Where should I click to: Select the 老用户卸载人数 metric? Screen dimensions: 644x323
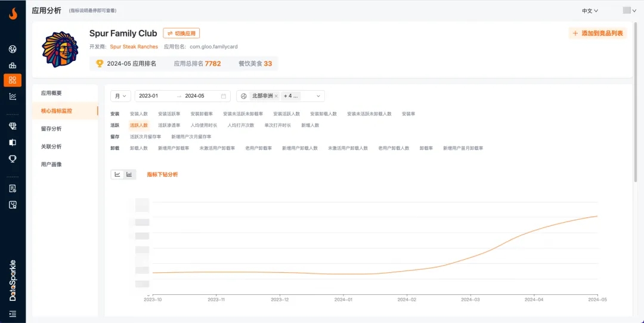394,148
